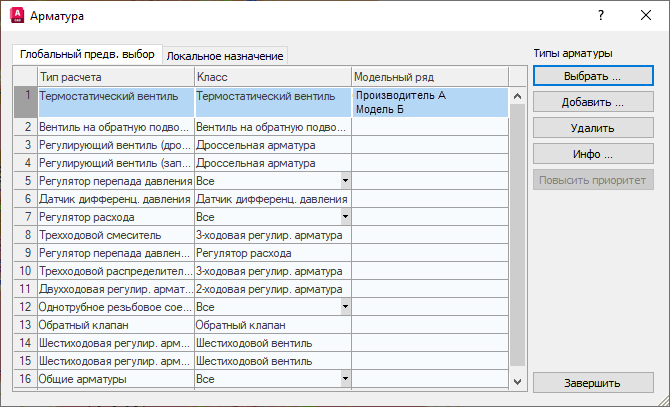The width and height of the screenshot is (670, 407).
Task: Click the Класс column header
Action: pyautogui.click(x=273, y=77)
